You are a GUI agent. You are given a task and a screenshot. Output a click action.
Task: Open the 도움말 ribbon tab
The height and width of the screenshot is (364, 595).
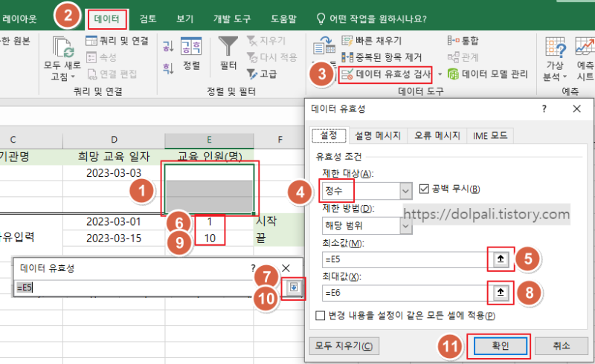283,19
